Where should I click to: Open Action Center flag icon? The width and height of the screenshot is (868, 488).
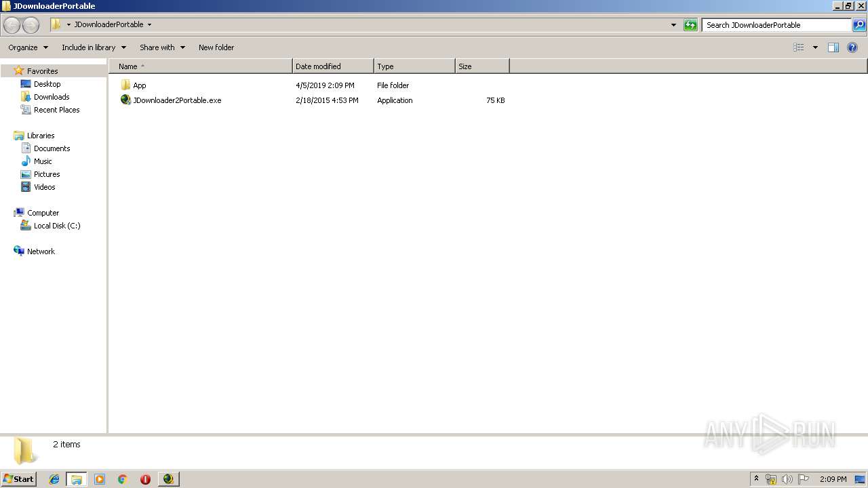click(x=804, y=479)
